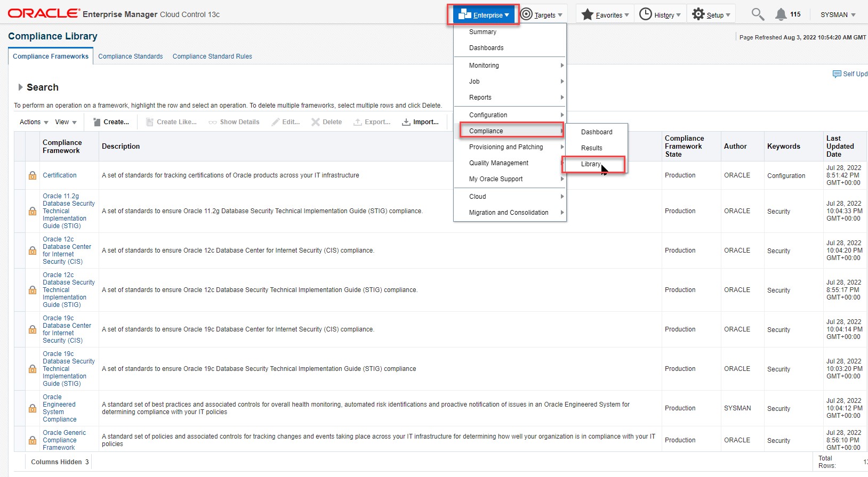Click Edit... pencil toolbar button
Image resolution: width=868 pixels, height=477 pixels.
click(x=285, y=122)
